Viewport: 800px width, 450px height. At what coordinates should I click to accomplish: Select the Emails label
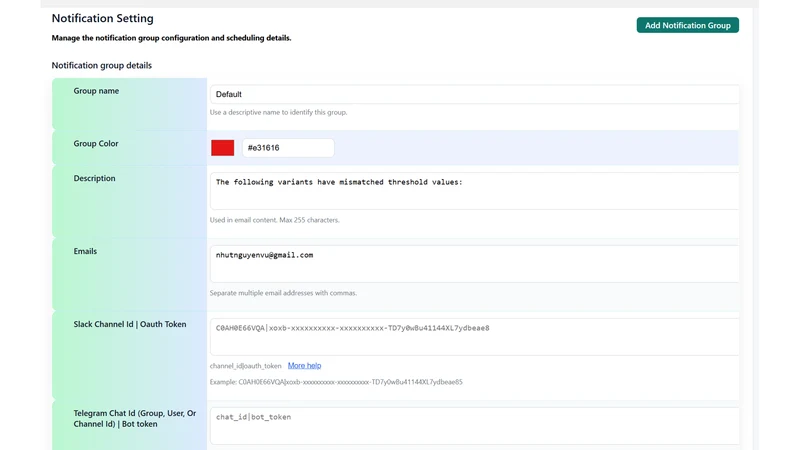pyautogui.click(x=85, y=252)
